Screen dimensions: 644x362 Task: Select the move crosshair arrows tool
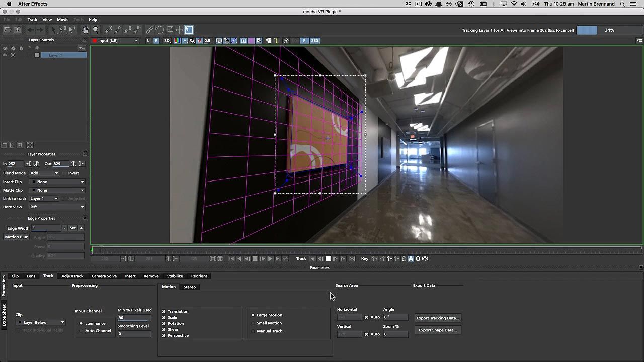[x=179, y=30]
